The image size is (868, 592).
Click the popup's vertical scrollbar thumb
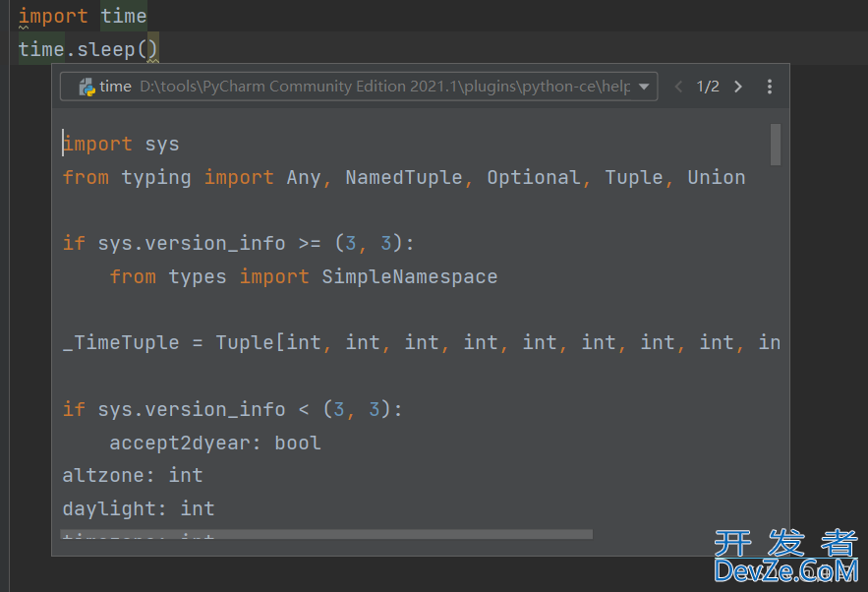pos(776,145)
